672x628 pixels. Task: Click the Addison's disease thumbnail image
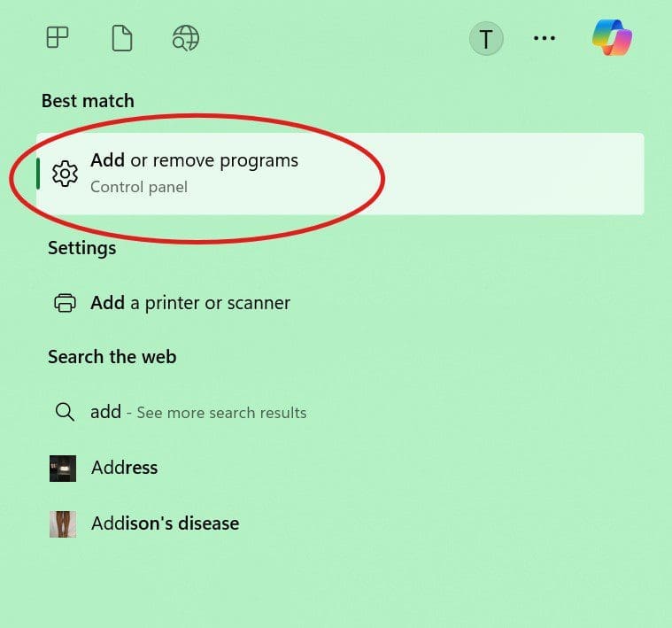pyautogui.click(x=63, y=523)
